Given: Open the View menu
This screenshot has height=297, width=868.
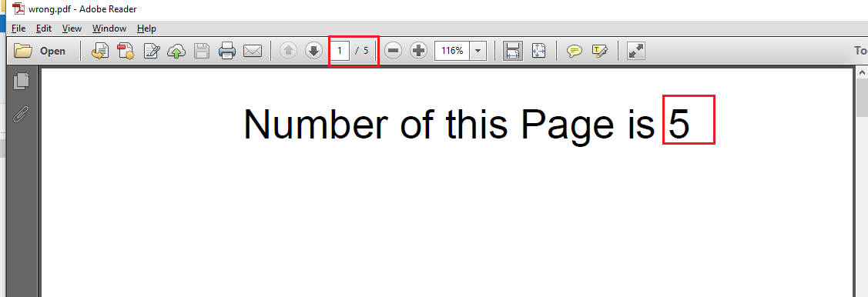Looking at the screenshot, I should click(72, 28).
